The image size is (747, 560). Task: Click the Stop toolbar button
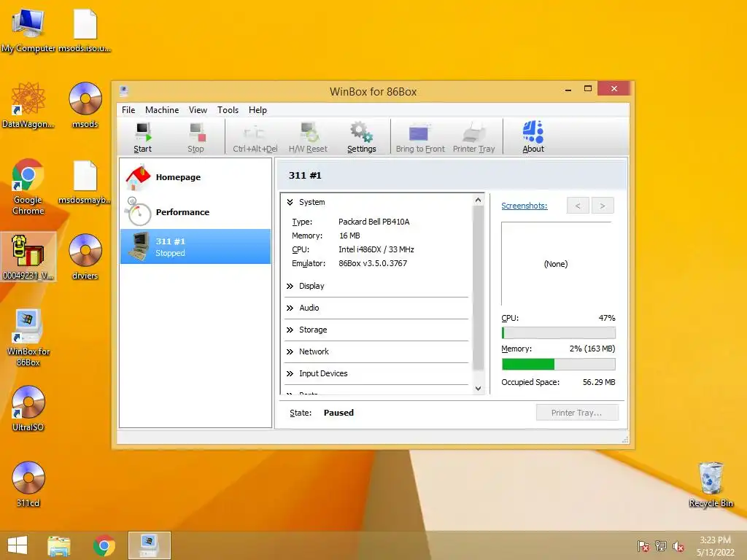click(196, 138)
